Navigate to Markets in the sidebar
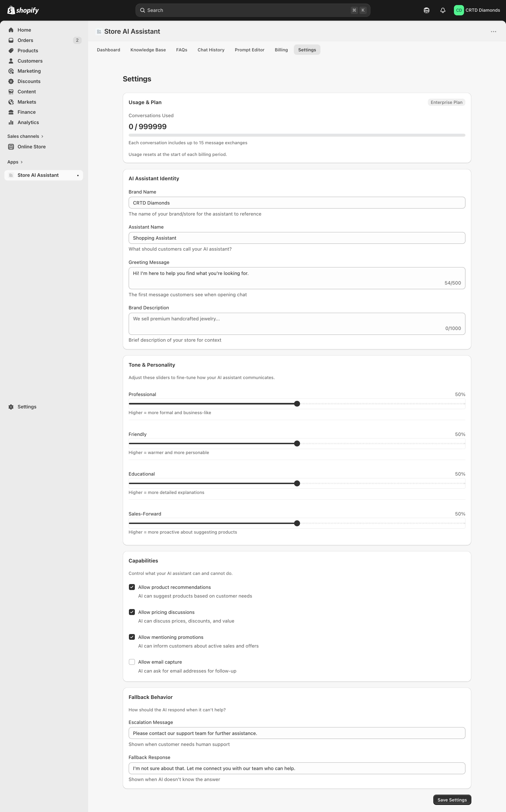Screen dimensions: 506x812 (27, 102)
